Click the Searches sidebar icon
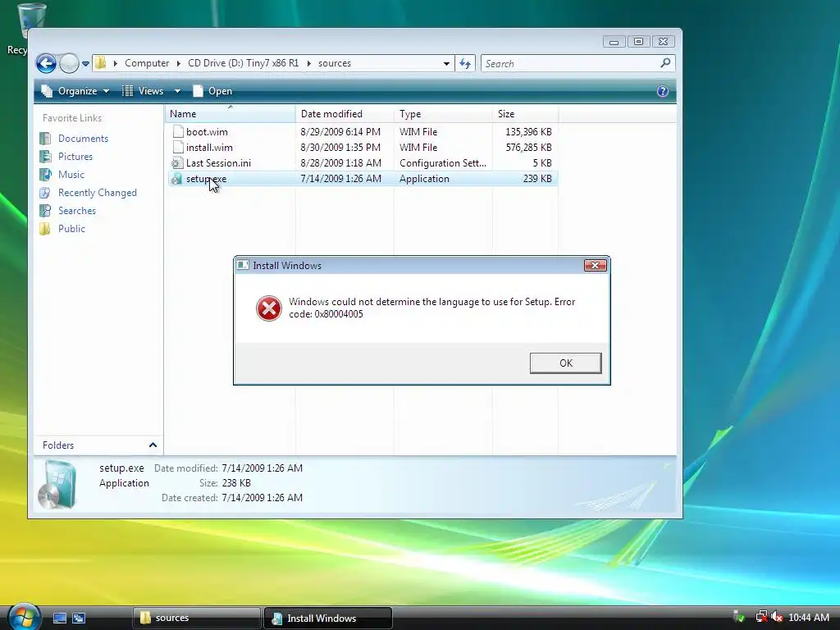This screenshot has width=840, height=630. coord(45,211)
